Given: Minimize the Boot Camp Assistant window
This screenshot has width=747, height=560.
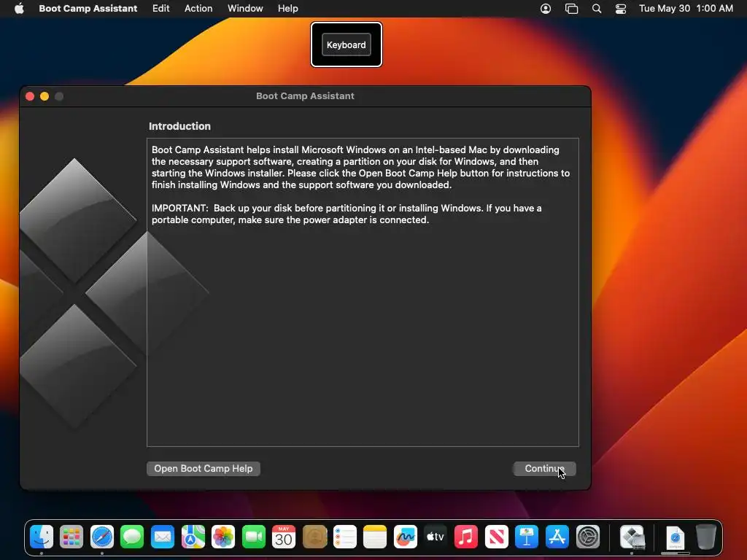Looking at the screenshot, I should pos(44,96).
